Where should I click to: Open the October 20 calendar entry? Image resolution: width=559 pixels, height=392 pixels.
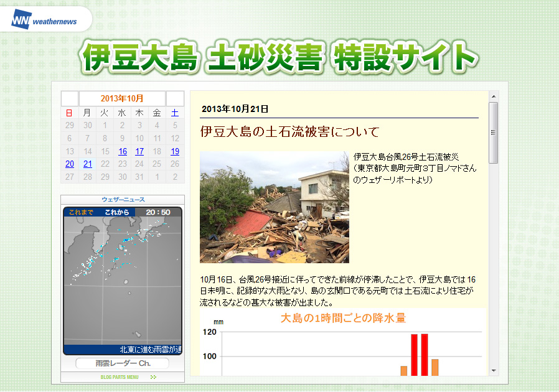(70, 164)
